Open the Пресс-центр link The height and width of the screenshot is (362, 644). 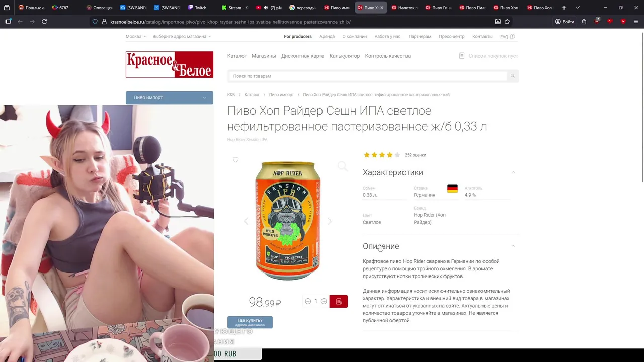(452, 36)
